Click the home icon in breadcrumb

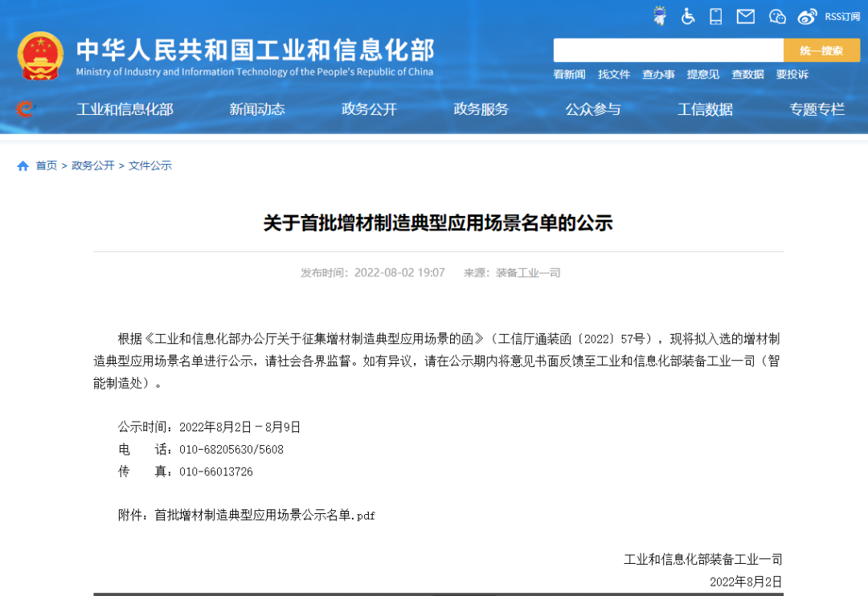click(x=23, y=165)
